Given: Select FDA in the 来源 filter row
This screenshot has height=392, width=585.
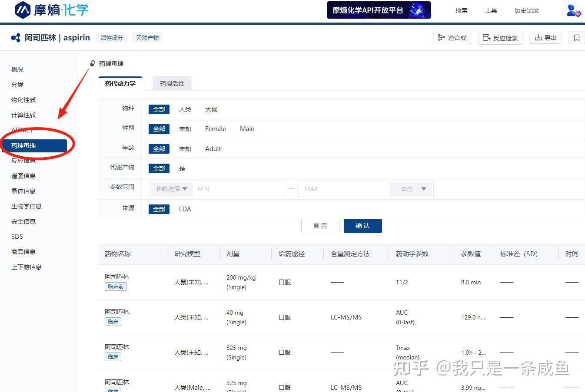Looking at the screenshot, I should tap(185, 209).
